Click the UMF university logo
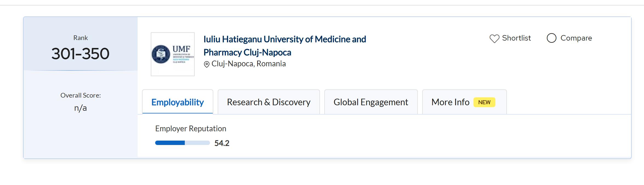 [173, 54]
